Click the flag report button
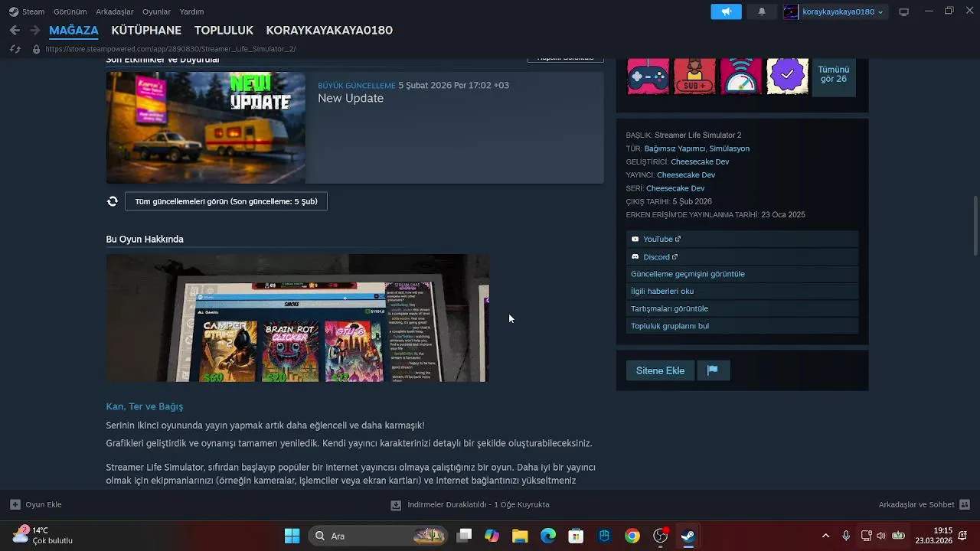Viewport: 980px width, 551px height. click(713, 370)
